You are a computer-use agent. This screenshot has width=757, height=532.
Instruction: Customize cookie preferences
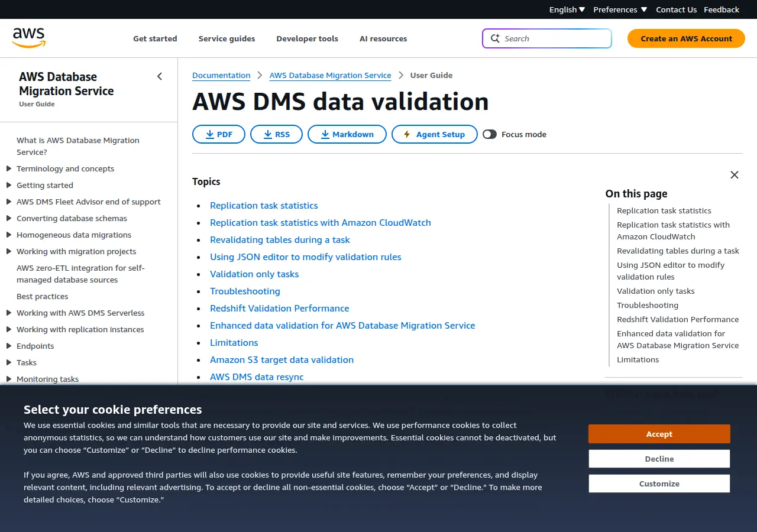point(659,484)
